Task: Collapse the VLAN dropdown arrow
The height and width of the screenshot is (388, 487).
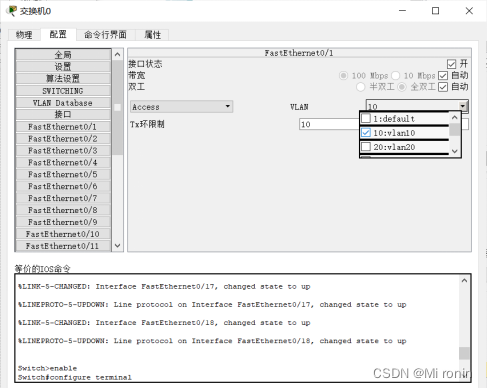Action: (463, 106)
